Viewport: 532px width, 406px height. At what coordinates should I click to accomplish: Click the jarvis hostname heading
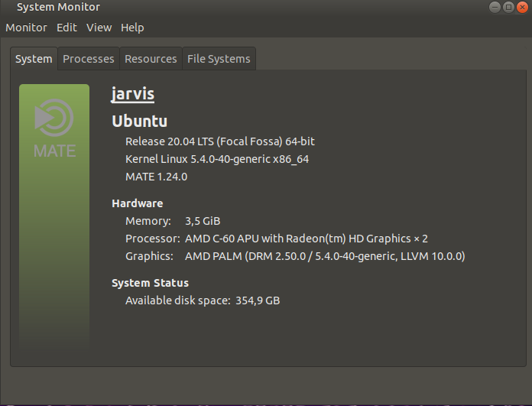133,94
